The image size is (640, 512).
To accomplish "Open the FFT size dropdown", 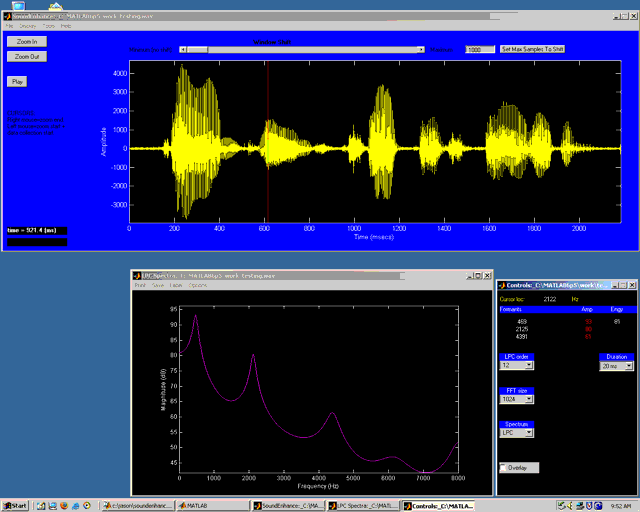I will [517, 399].
